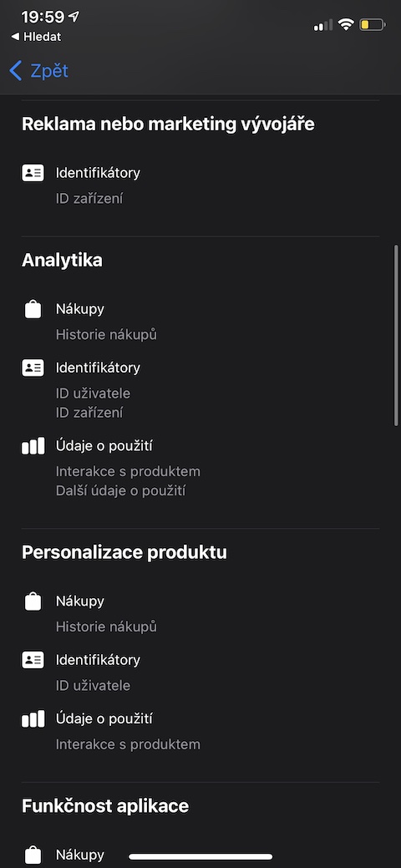Tap shopping bag icon under Personalizace produktu

pyautogui.click(x=33, y=602)
